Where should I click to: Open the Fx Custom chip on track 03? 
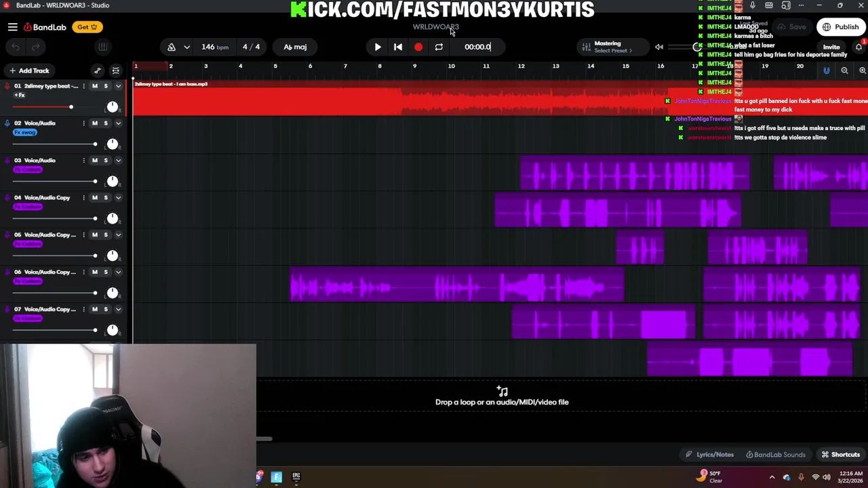coord(28,169)
